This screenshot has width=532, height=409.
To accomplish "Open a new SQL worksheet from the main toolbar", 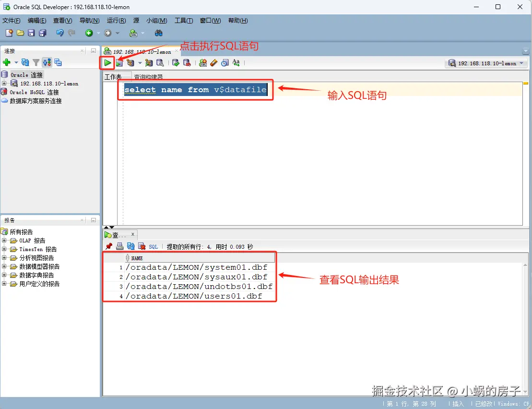I will tap(133, 33).
